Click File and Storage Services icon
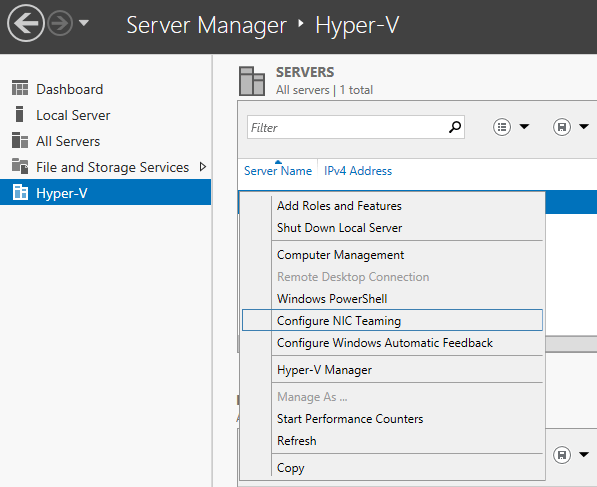The width and height of the screenshot is (597, 487). coord(20,166)
